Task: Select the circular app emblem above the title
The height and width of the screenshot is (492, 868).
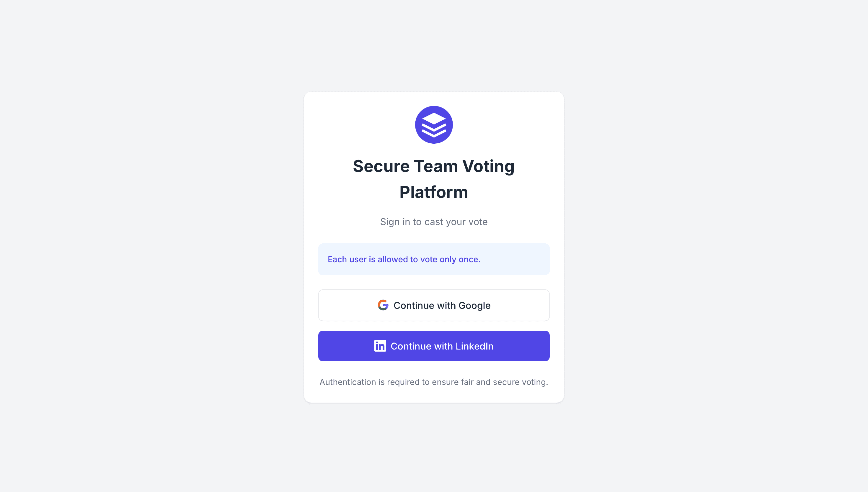Action: click(433, 124)
